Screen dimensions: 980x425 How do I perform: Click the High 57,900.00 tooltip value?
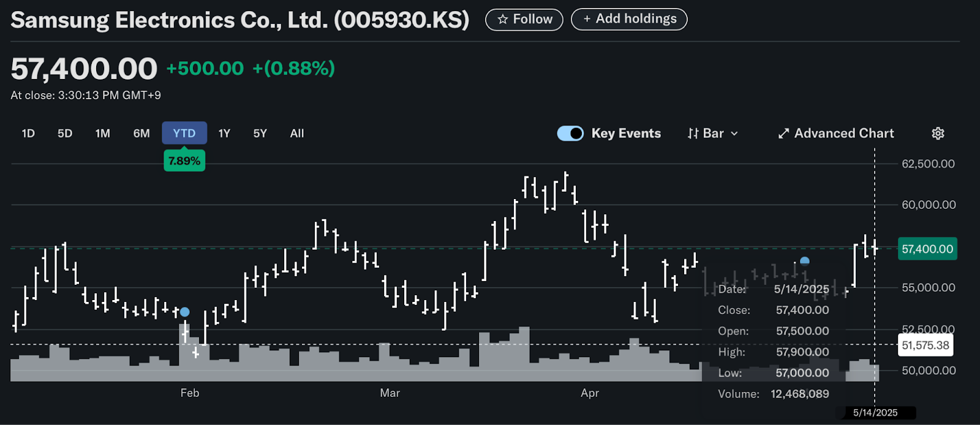pos(802,352)
